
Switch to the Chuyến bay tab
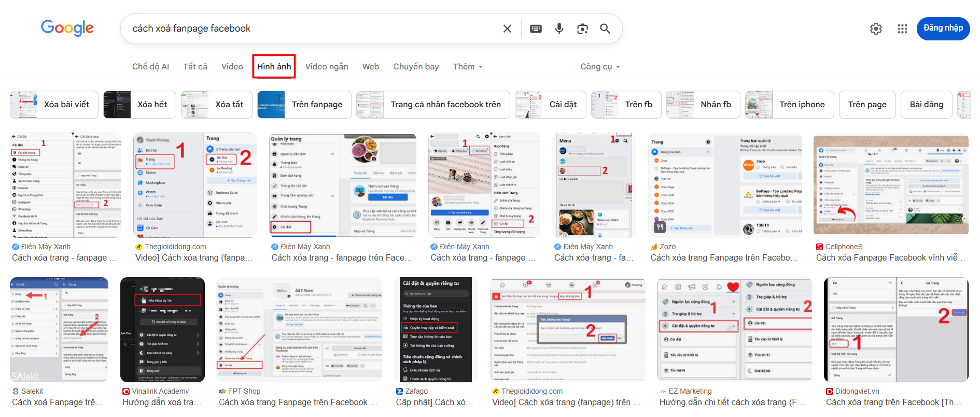pos(416,66)
